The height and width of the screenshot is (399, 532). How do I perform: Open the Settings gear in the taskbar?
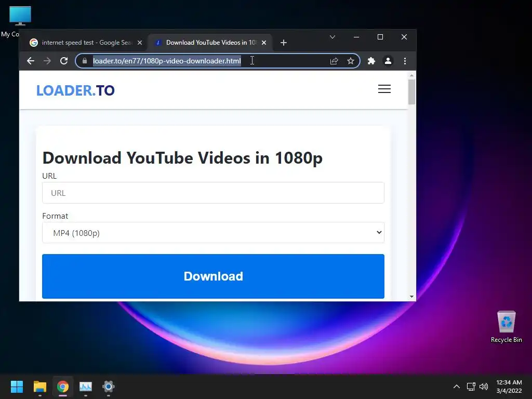[x=109, y=387]
